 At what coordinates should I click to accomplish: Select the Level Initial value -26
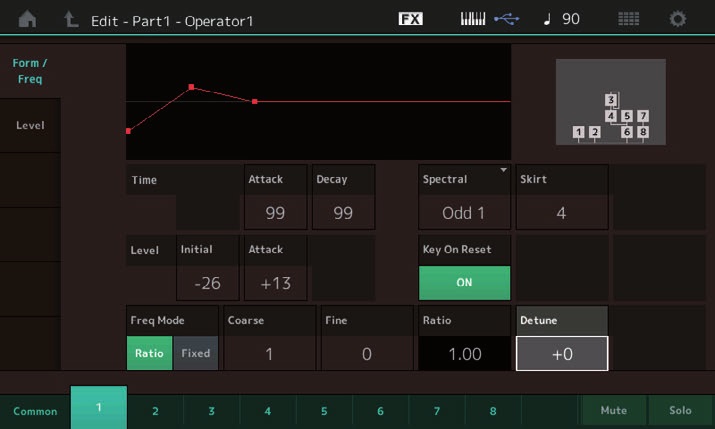click(207, 283)
